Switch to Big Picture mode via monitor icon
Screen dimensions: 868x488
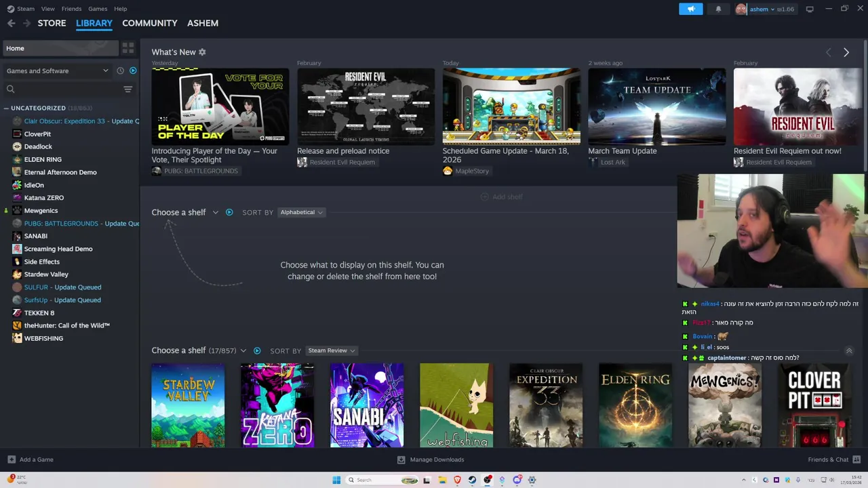tap(810, 9)
